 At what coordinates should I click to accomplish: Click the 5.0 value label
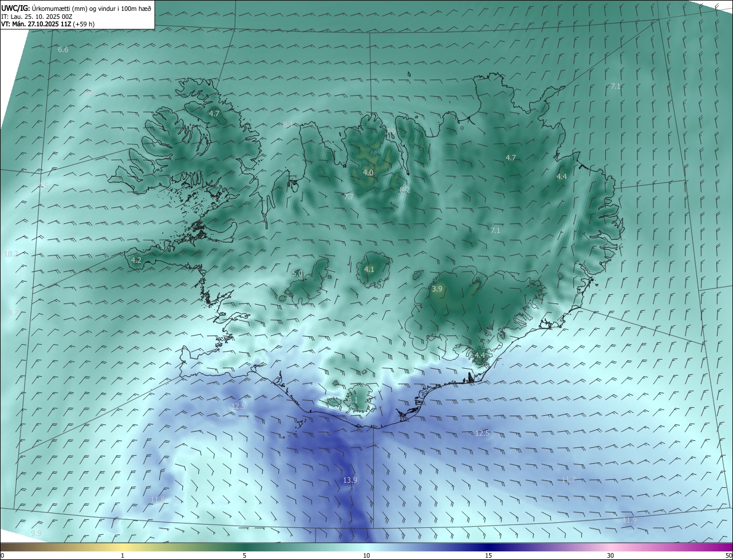tap(297, 274)
